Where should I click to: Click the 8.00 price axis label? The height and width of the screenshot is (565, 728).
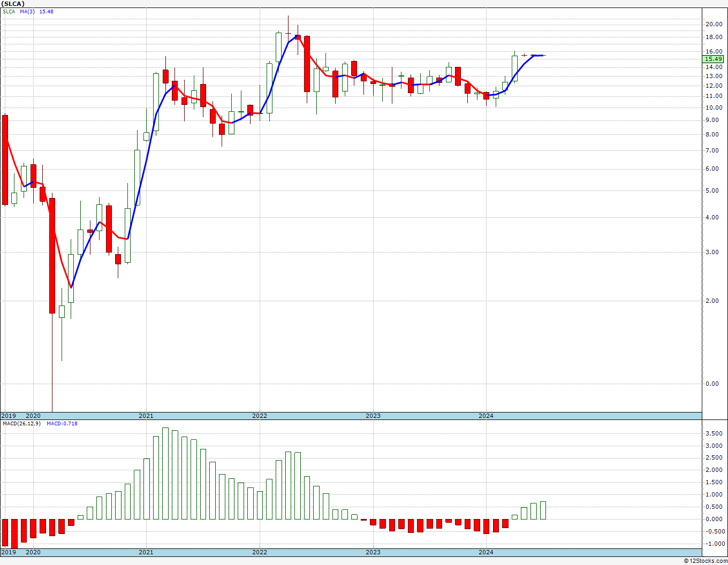pyautogui.click(x=712, y=135)
